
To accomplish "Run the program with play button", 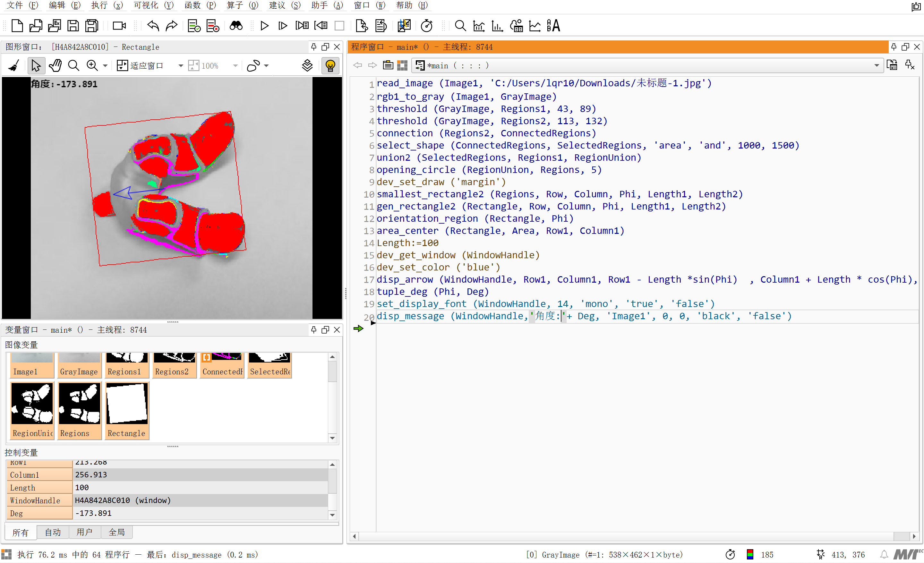I will 264,25.
